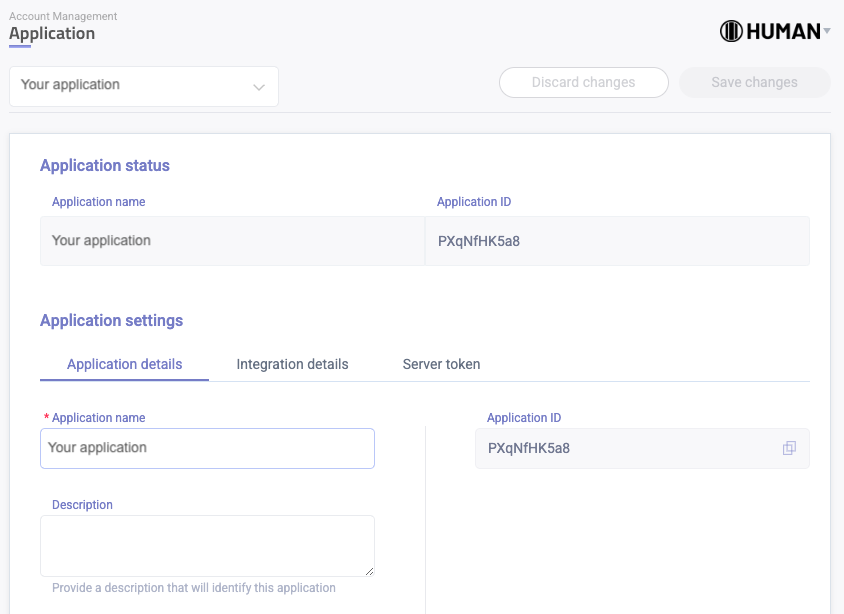Click the resize handle on Description textarea

[x=369, y=569]
